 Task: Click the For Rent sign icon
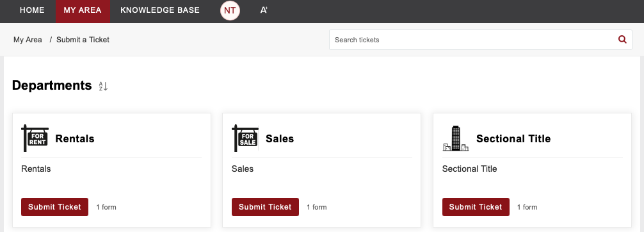coord(35,138)
